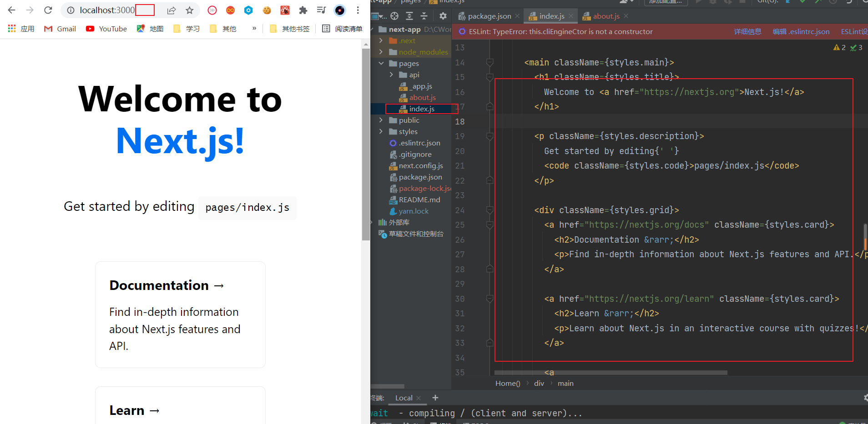Image resolution: width=868 pixels, height=424 pixels.
Task: Close the about.js tab
Action: [626, 16]
